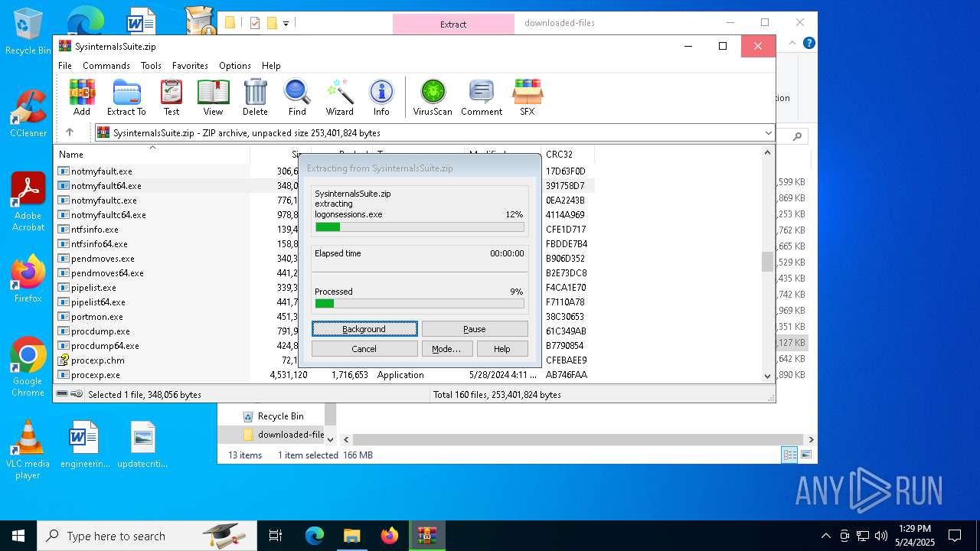Open VLC media player desktop icon

point(28,450)
